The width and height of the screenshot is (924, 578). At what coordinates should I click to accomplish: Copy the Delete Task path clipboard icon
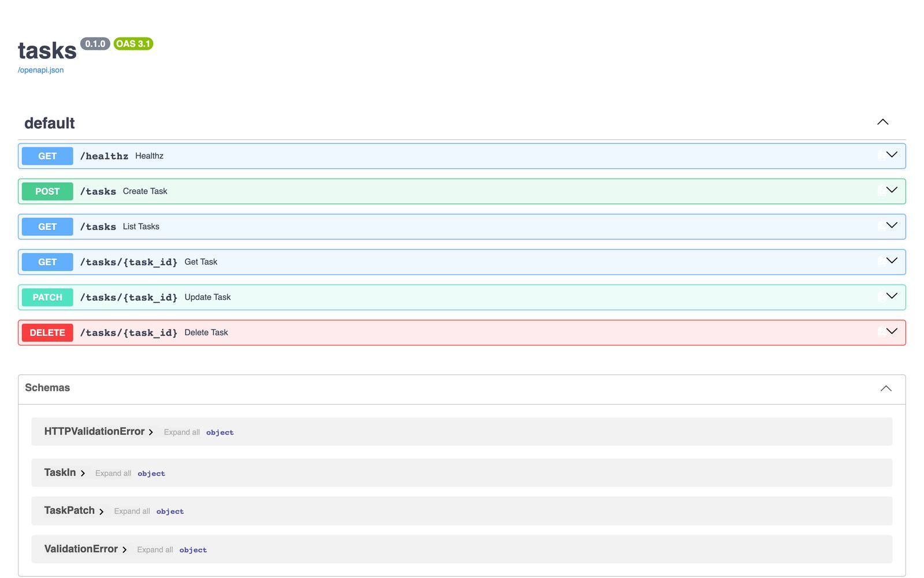point(881,332)
